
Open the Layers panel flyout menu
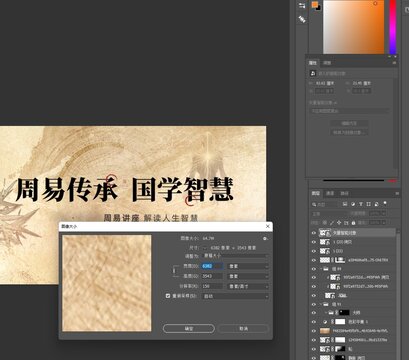coord(397,193)
